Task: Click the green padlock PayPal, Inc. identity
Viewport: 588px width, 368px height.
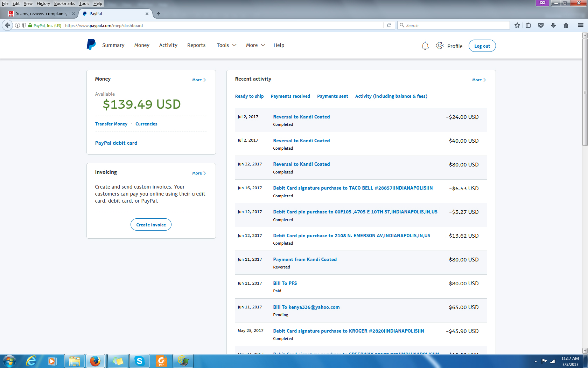Action: 45,26
